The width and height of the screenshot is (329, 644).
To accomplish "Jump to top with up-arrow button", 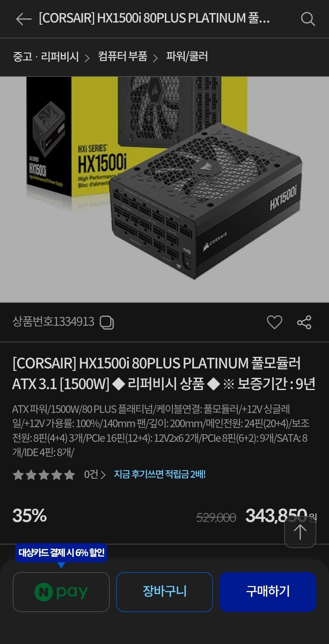I will pos(300,532).
